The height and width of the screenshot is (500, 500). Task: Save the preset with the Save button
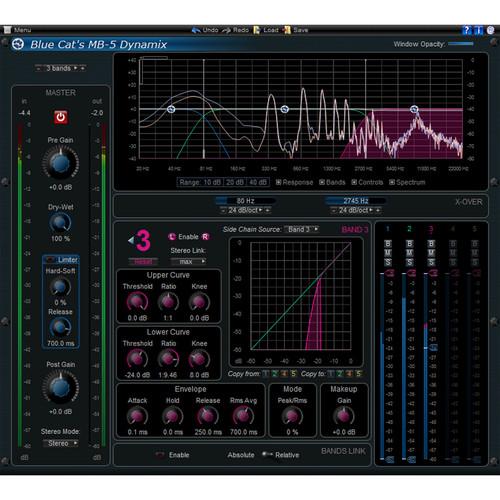coord(295,30)
